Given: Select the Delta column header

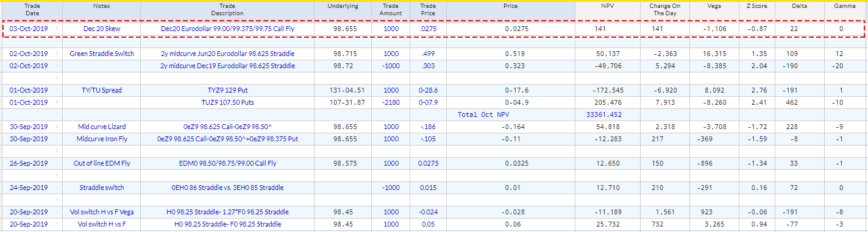Looking at the screenshot, I should tap(800, 9).
